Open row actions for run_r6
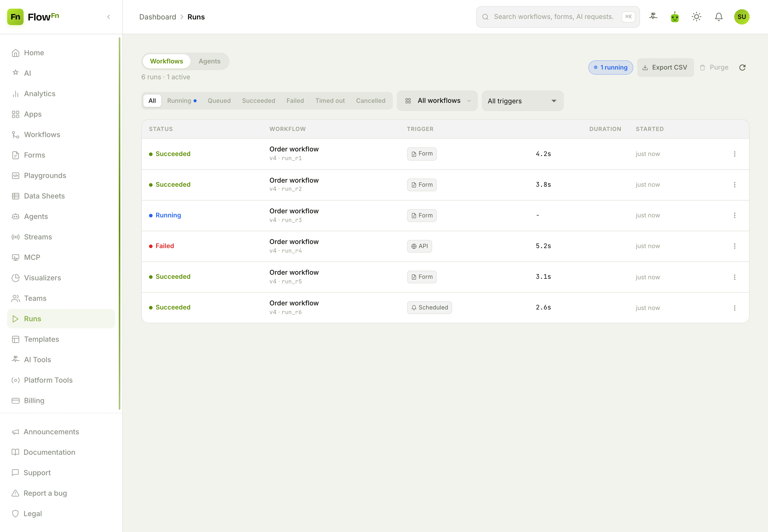768x532 pixels. click(x=734, y=308)
